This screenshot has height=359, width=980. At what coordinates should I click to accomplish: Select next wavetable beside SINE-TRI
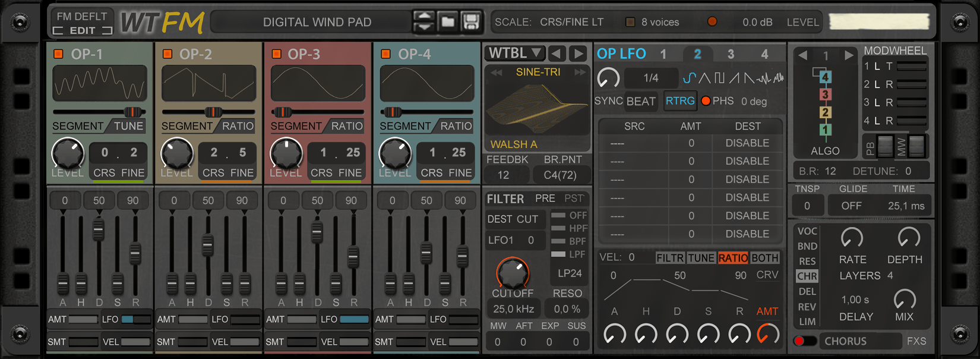pyautogui.click(x=580, y=72)
